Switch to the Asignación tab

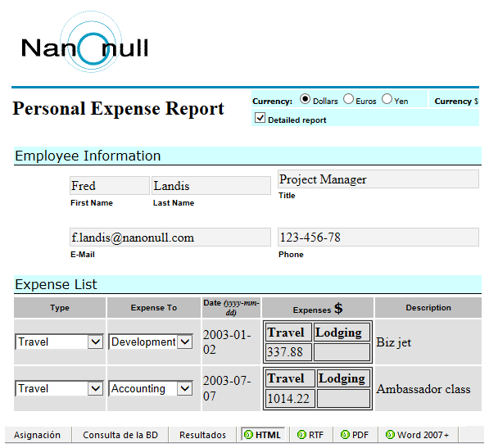[37, 435]
